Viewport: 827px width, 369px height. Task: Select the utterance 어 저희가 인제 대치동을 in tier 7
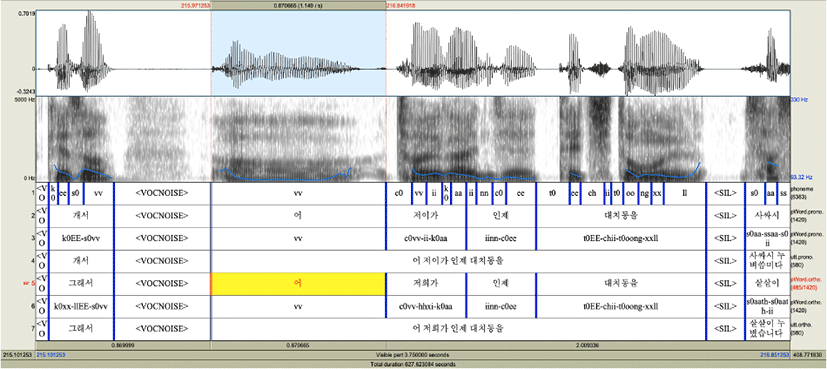click(458, 329)
